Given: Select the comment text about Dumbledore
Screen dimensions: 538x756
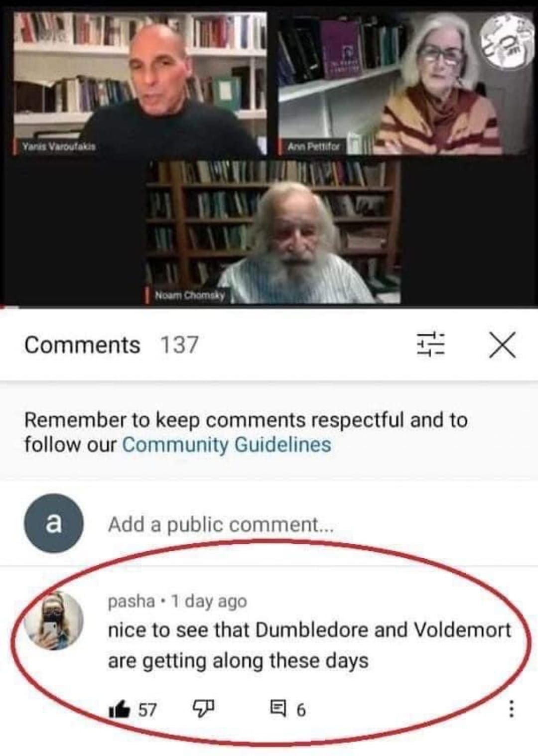Looking at the screenshot, I should (x=309, y=645).
